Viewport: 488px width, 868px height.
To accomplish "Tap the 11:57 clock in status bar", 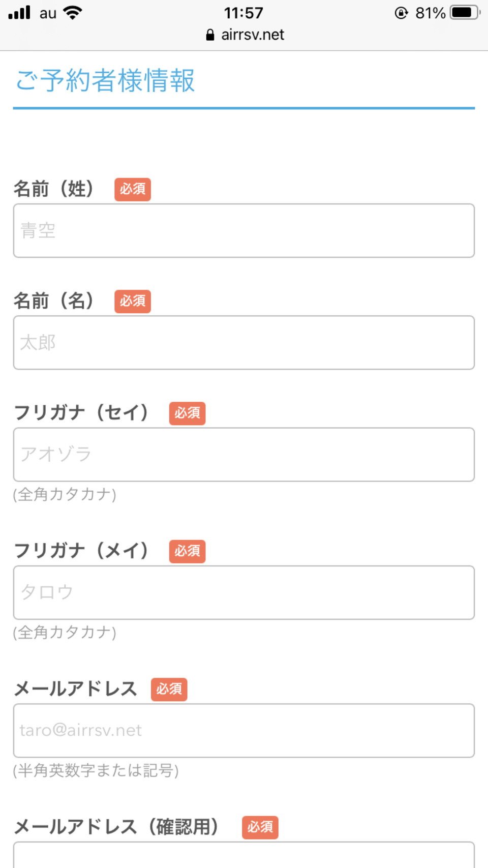I will 243,13.
